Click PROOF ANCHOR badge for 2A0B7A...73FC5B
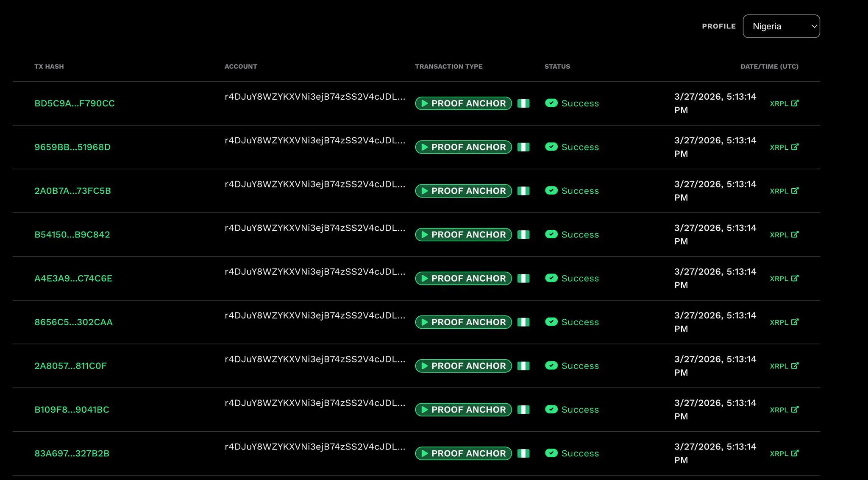Image resolution: width=868 pixels, height=480 pixels. pos(463,191)
